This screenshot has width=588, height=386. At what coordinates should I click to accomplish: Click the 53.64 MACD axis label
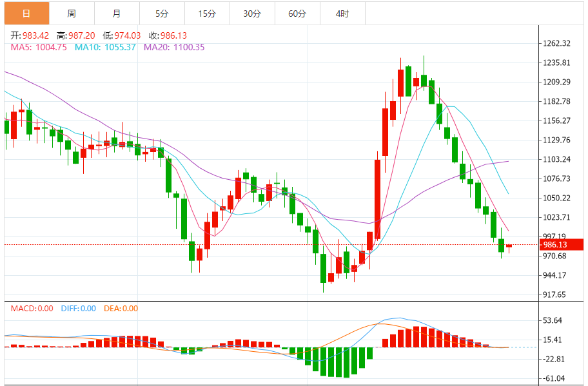point(553,320)
